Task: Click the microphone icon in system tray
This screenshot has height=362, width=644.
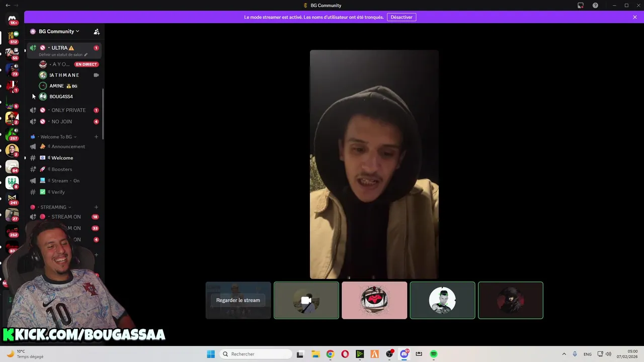Action: (x=575, y=354)
